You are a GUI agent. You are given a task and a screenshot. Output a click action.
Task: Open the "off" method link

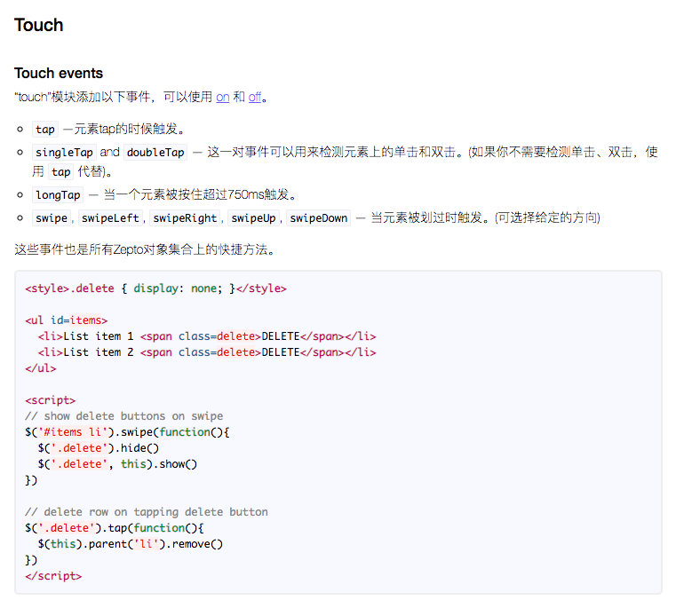(x=255, y=97)
